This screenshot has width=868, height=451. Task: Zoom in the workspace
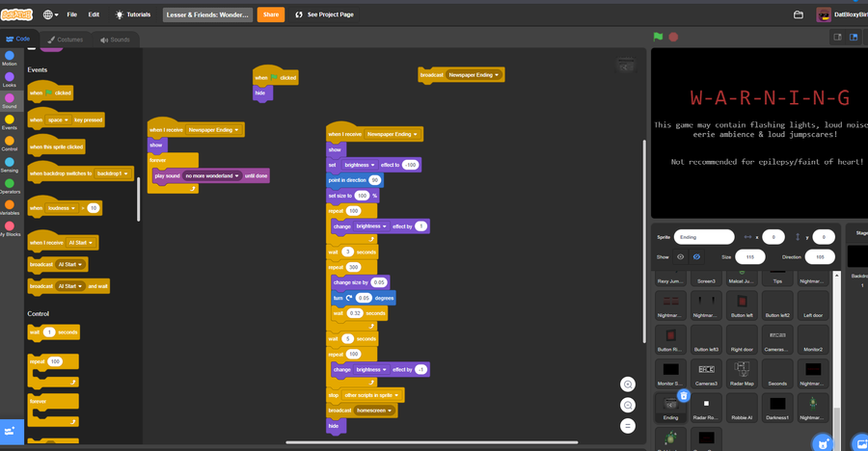click(628, 385)
